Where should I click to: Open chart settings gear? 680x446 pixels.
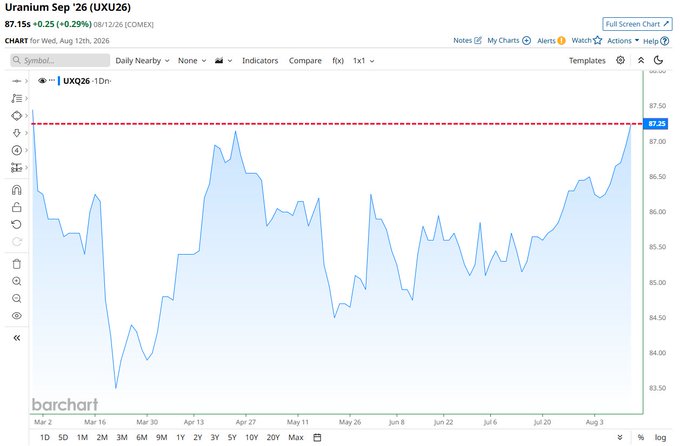(621, 60)
